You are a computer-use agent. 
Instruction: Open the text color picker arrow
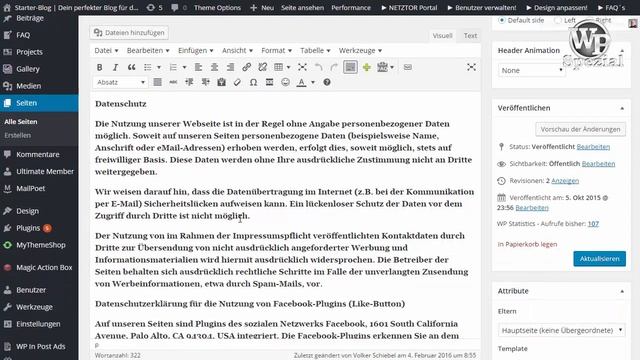(x=313, y=82)
